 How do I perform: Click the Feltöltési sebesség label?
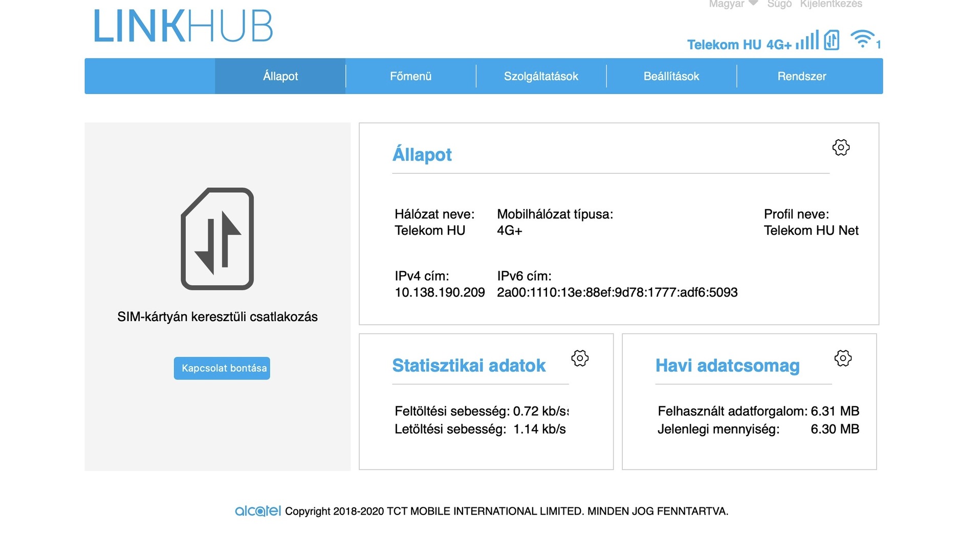click(x=452, y=411)
